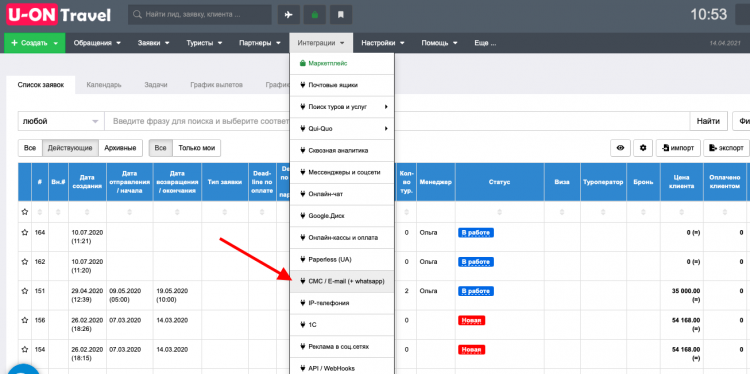750x374 pixels.
Task: Open the Обращения menu
Action: tap(97, 43)
